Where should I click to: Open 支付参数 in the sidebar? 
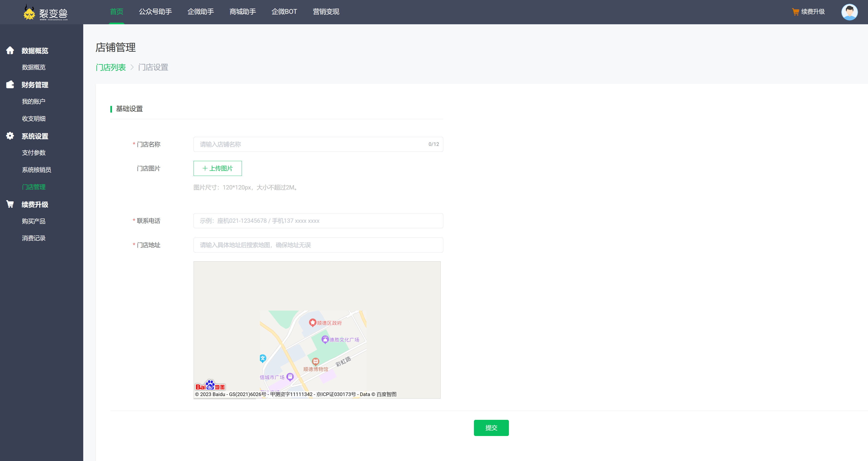[34, 153]
